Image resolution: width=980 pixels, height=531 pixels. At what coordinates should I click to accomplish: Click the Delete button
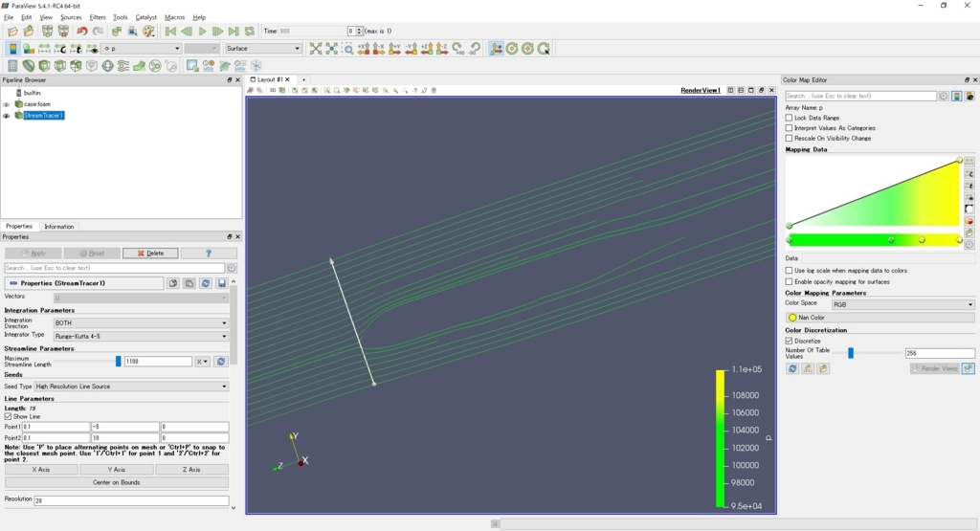pyautogui.click(x=150, y=253)
